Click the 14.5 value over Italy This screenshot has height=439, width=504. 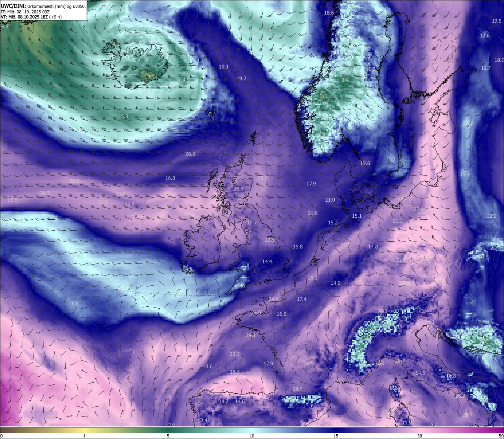pos(420,373)
